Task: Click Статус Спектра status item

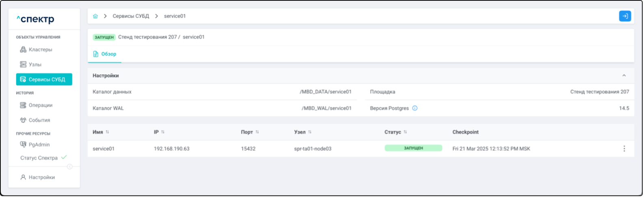Action: tap(39, 158)
